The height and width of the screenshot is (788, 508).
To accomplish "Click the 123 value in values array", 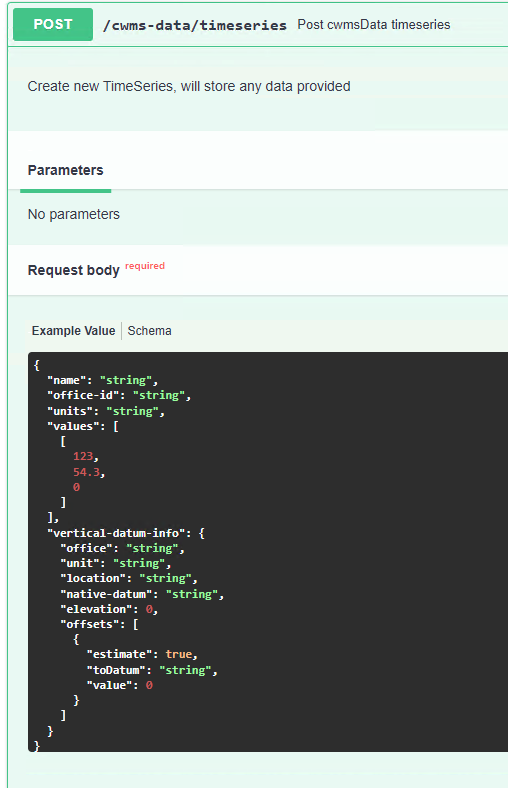I will tap(83, 456).
